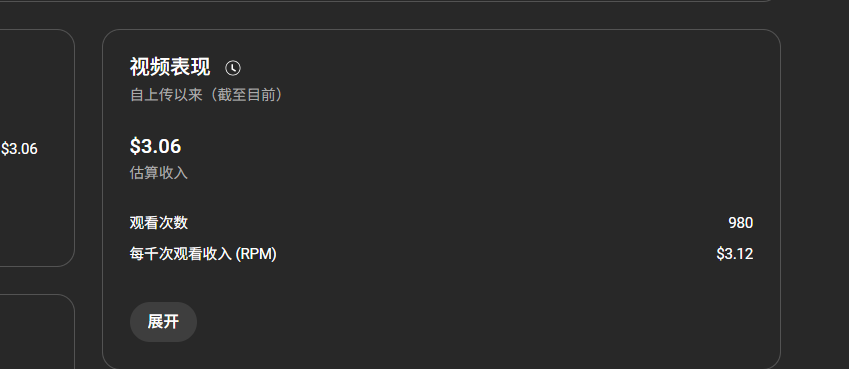Click the 980 view count value
849x369 pixels.
(x=741, y=223)
